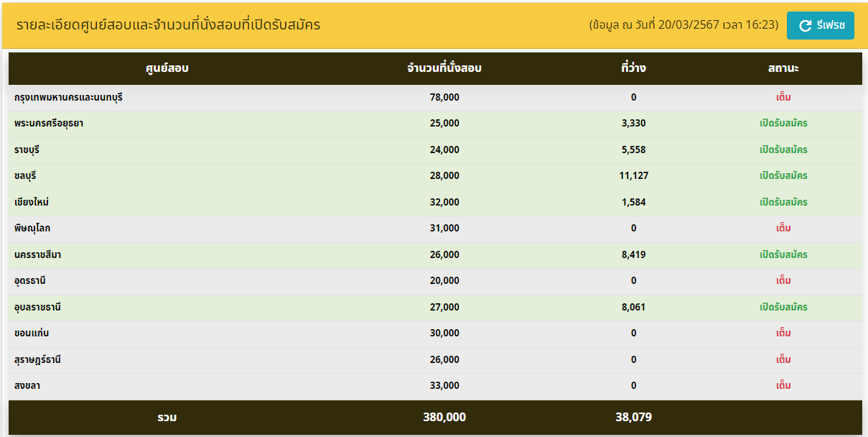Click the 1,584 vacancy value

click(634, 202)
